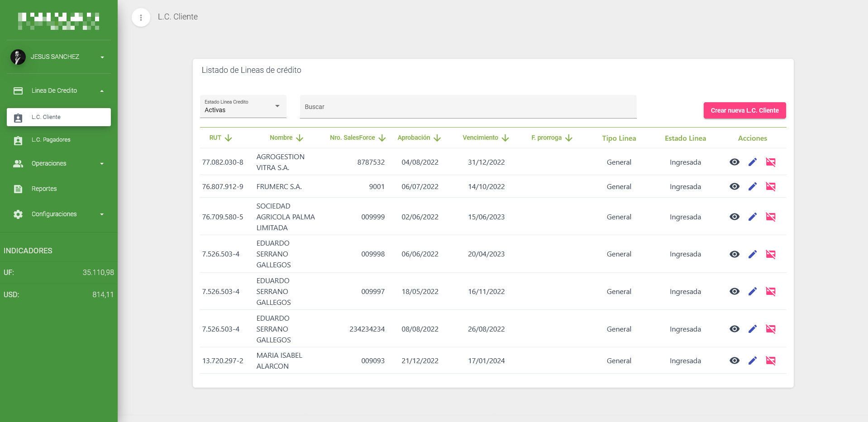Cancel the MARIA ISABEL ALARCON credit line

coord(770,361)
